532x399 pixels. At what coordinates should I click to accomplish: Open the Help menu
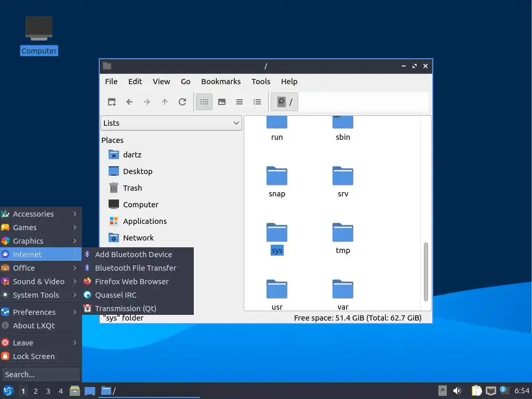click(x=289, y=82)
